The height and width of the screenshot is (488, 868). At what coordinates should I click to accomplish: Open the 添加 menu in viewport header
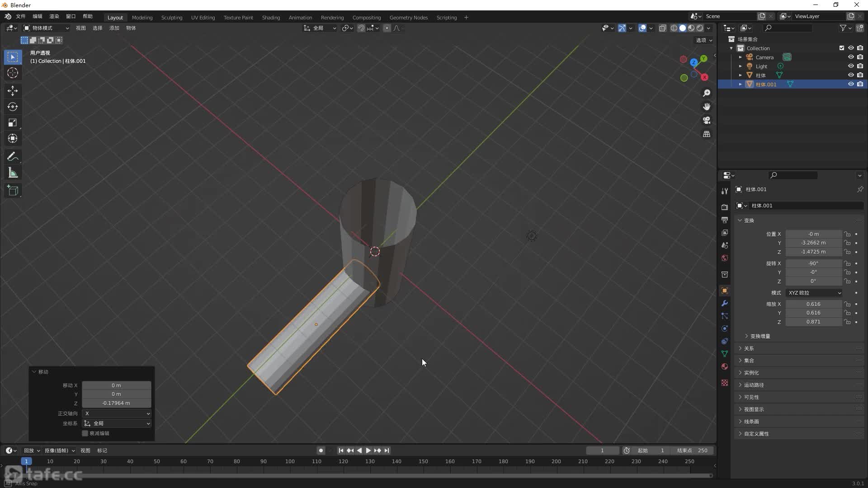[114, 28]
